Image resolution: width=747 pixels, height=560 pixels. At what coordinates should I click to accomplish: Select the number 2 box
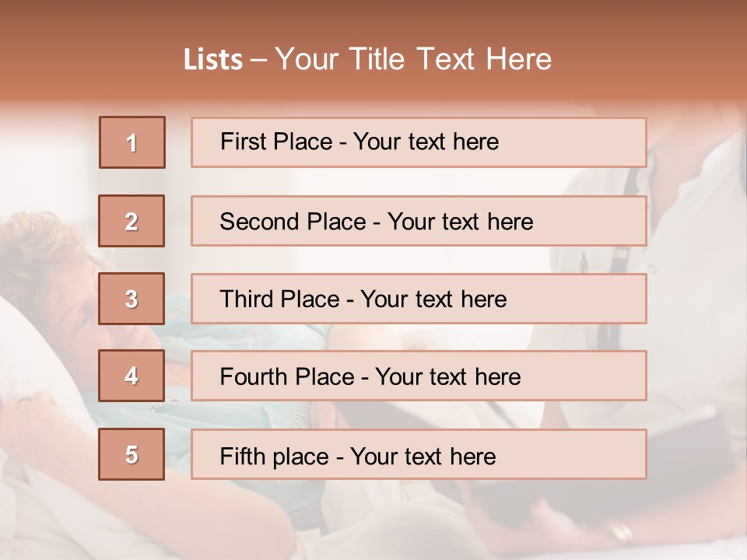point(132,221)
